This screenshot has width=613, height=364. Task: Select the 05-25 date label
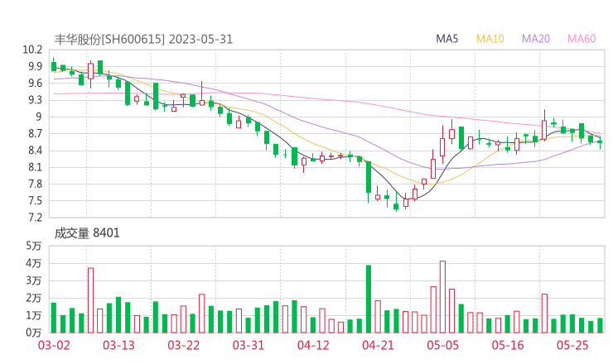point(572,345)
